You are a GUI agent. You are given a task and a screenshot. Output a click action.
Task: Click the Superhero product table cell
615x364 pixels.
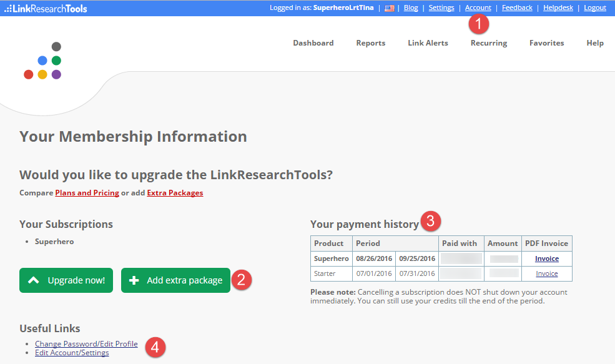click(331, 258)
